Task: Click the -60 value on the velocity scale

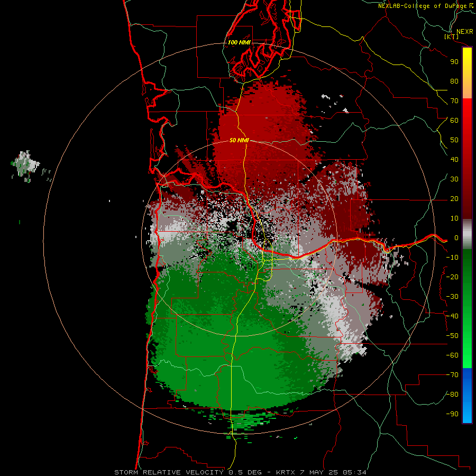Action: click(x=452, y=355)
